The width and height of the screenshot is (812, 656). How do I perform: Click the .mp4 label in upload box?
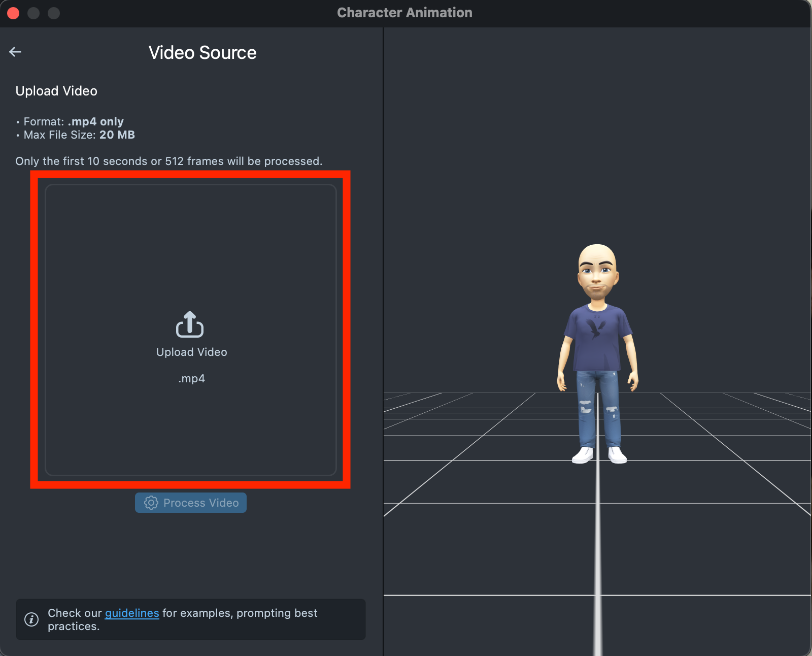tap(191, 379)
